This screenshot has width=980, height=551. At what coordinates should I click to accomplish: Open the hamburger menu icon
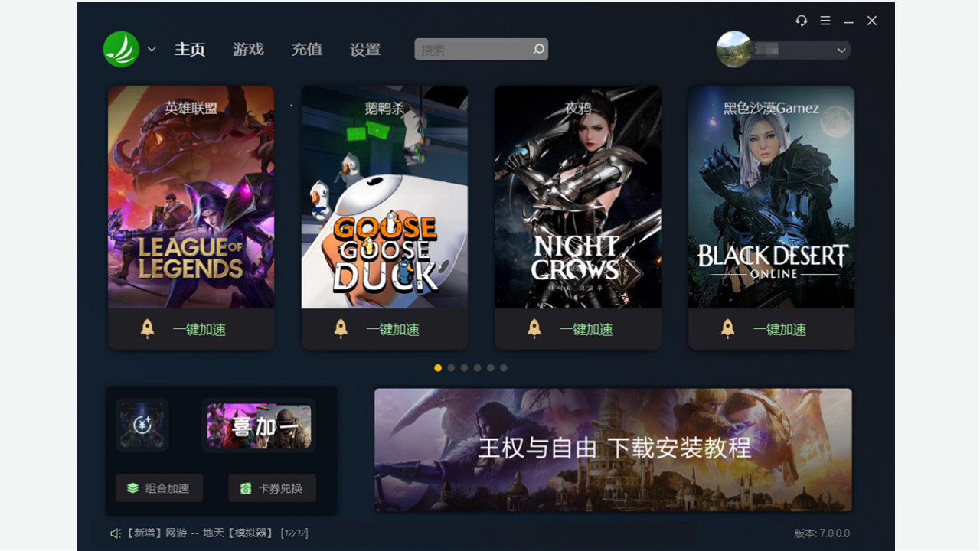825,21
